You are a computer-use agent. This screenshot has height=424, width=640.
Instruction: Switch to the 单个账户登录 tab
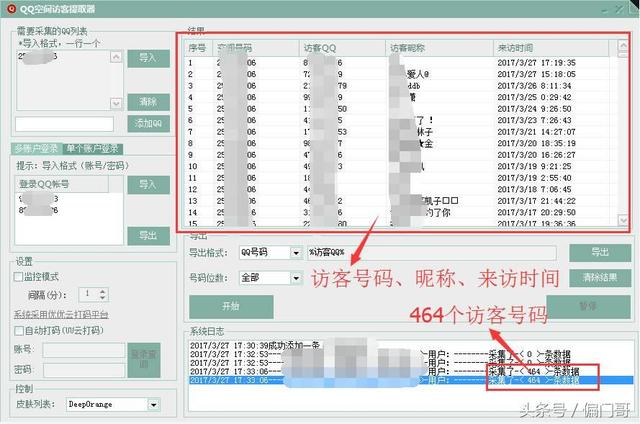(x=92, y=149)
